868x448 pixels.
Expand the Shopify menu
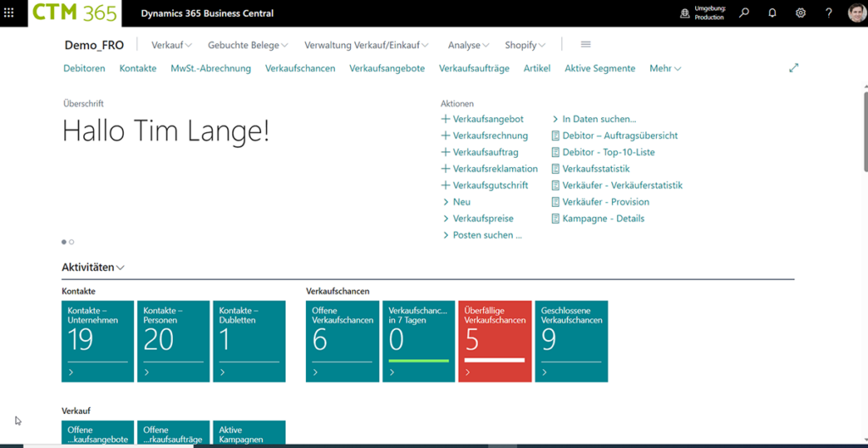tap(526, 45)
